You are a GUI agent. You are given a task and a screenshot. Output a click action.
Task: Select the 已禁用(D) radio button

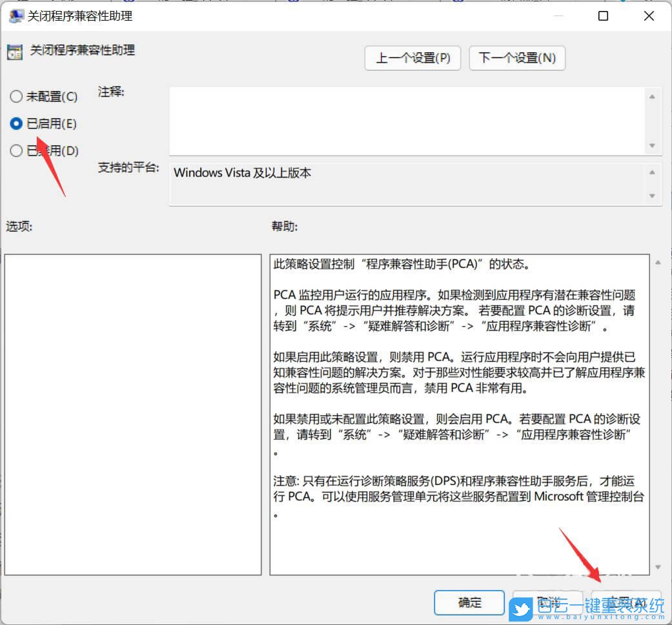(16, 150)
